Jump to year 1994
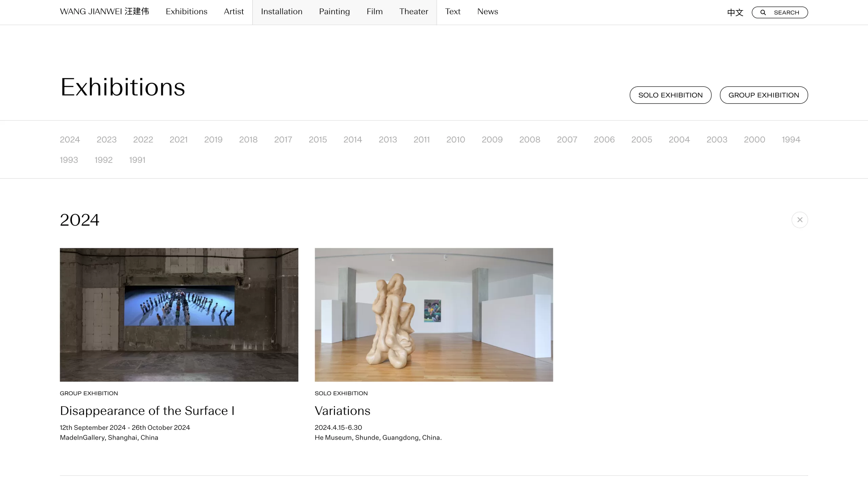 coord(791,139)
